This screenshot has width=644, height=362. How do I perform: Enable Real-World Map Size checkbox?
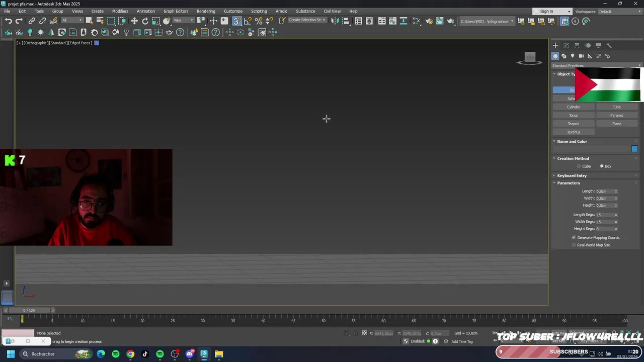click(574, 245)
